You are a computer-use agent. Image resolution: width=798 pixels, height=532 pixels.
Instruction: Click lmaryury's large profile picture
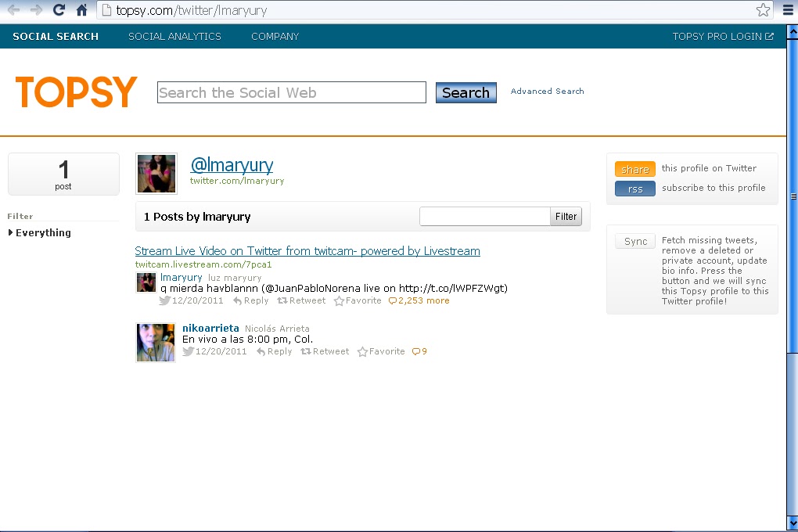click(156, 174)
